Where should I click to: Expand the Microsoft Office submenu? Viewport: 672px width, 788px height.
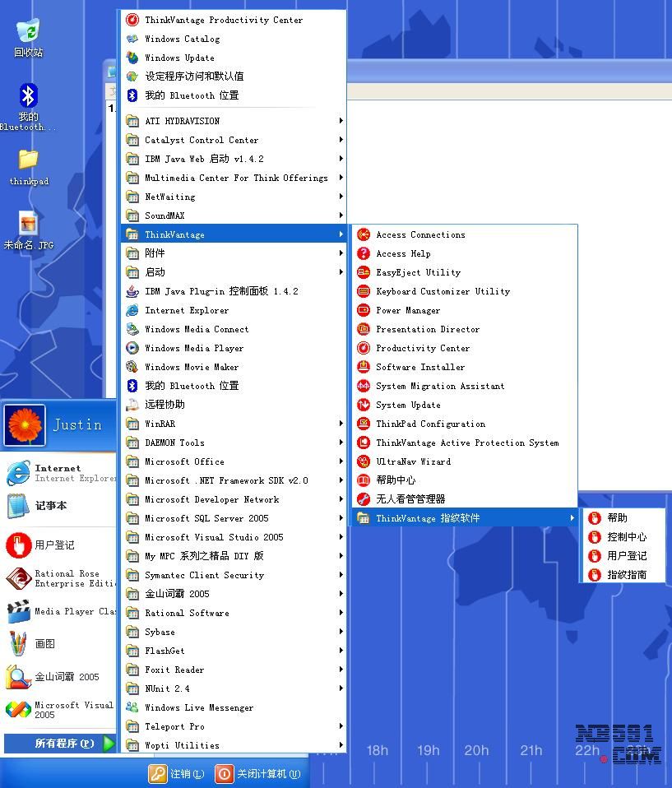click(184, 461)
